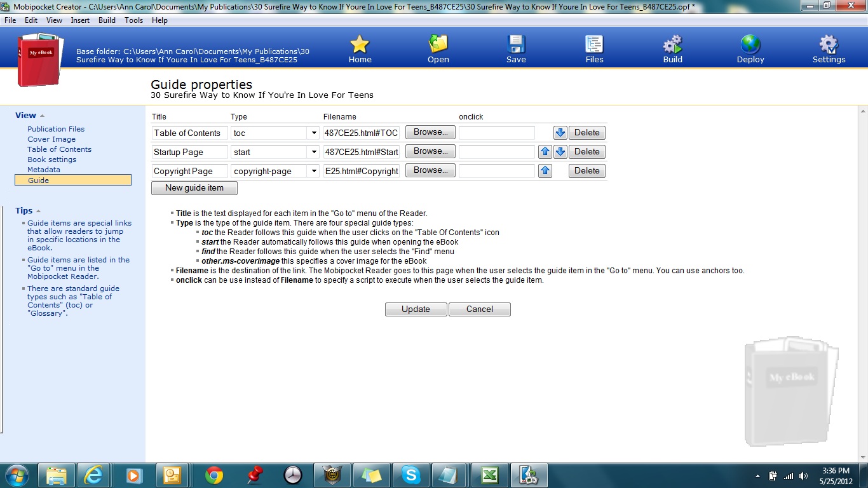This screenshot has width=868, height=488.
Task: Go to Home via the star icon
Action: click(360, 44)
